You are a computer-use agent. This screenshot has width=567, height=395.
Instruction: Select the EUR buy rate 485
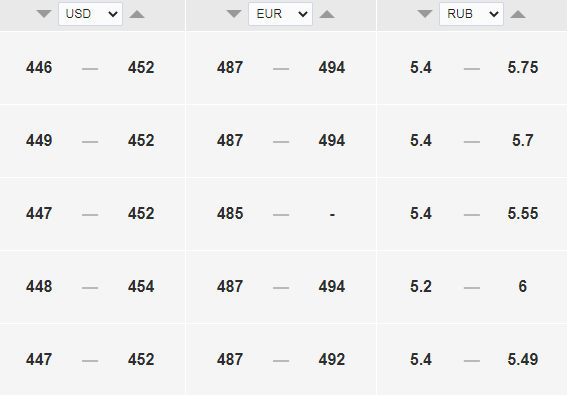pos(230,213)
